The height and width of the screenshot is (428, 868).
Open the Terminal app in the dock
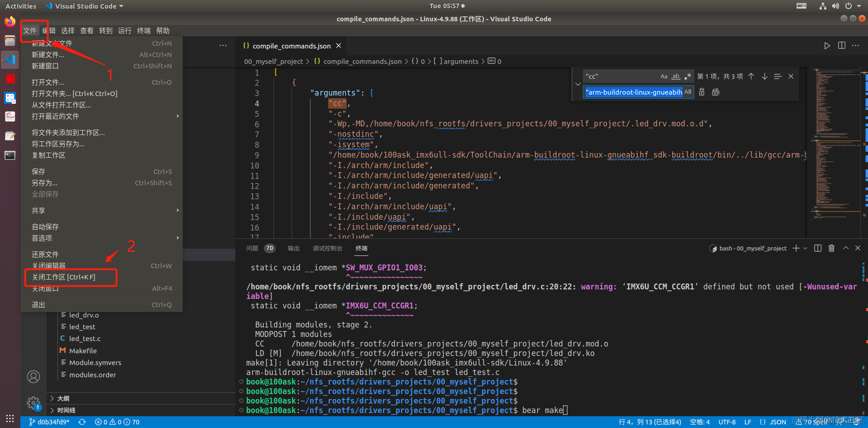10,155
